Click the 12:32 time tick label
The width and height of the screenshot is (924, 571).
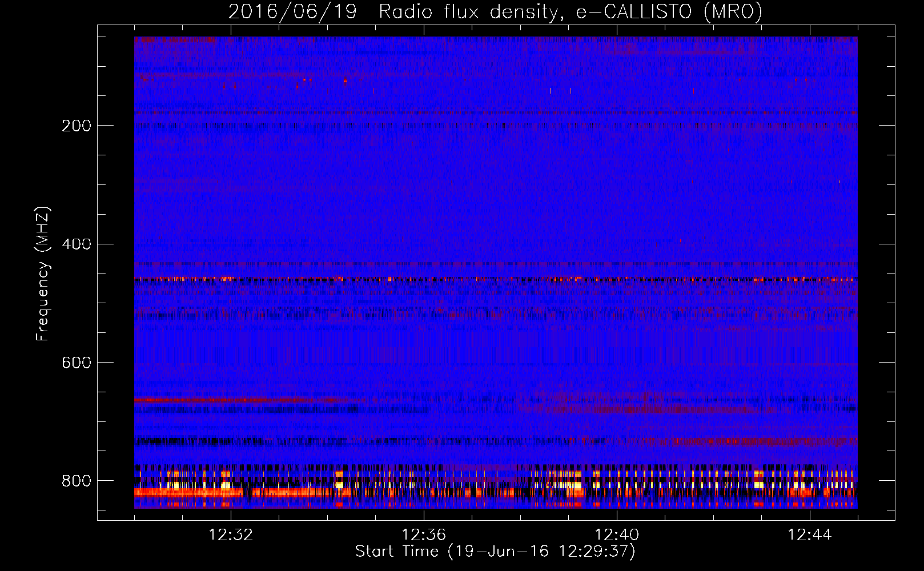click(x=231, y=535)
